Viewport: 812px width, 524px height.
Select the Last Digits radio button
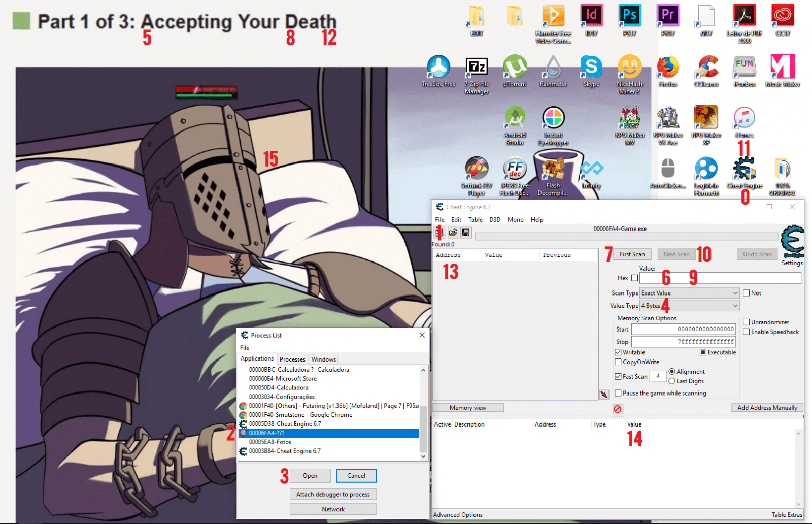[672, 381]
